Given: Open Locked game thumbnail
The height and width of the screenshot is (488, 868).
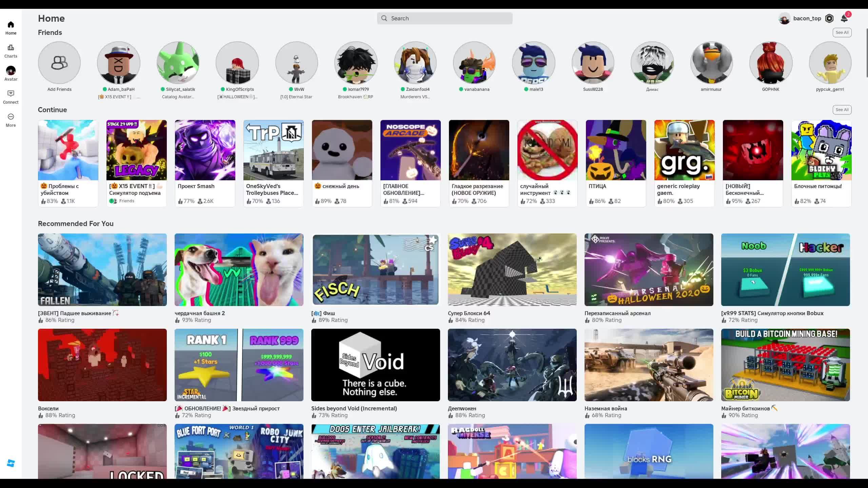Looking at the screenshot, I should point(102,451).
